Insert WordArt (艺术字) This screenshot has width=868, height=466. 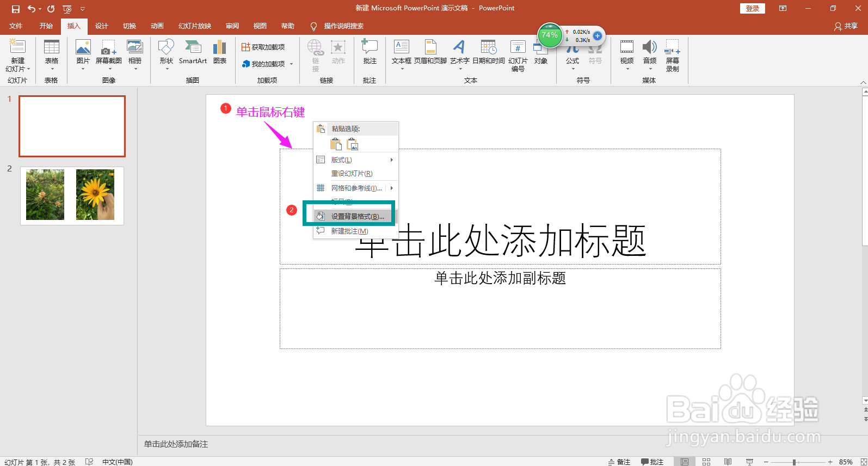click(459, 56)
